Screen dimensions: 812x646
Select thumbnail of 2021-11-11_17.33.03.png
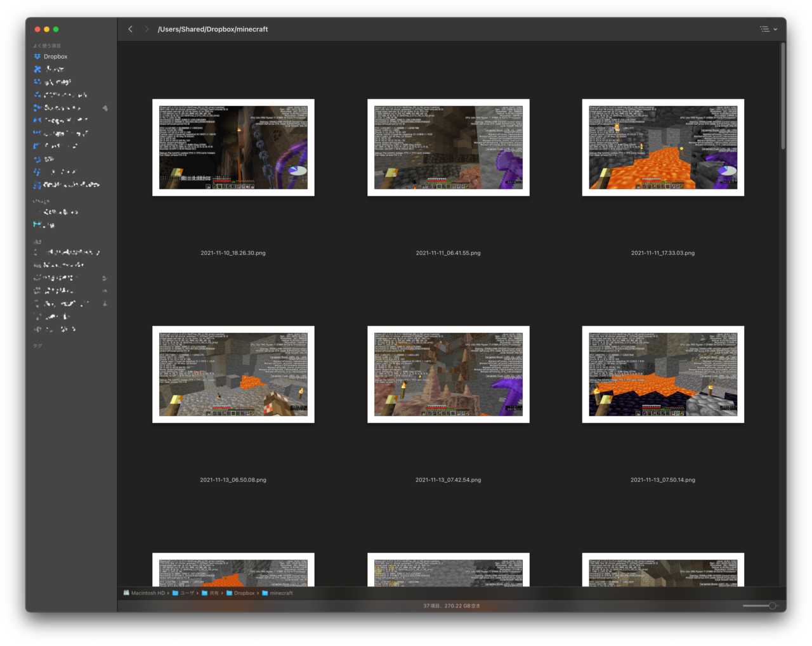tap(663, 148)
